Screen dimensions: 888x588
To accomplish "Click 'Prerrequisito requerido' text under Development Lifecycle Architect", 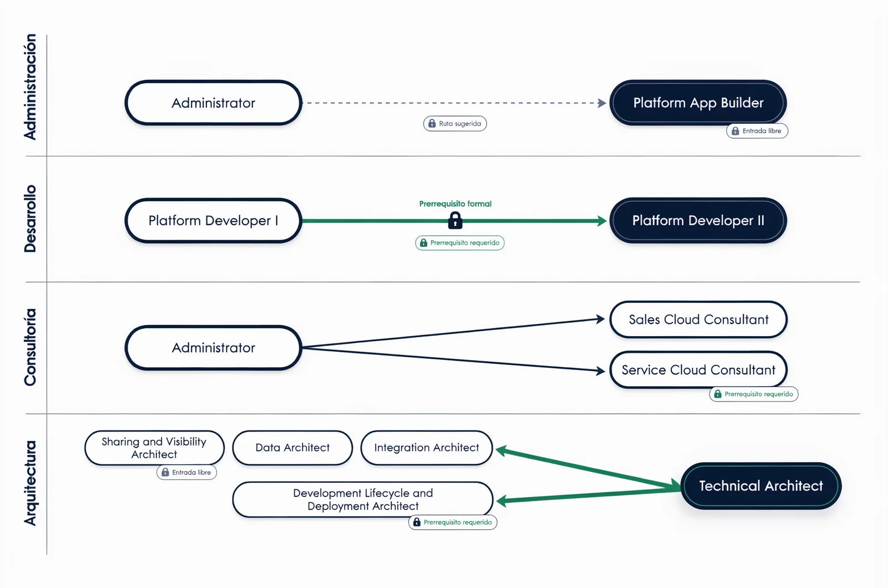I will (x=458, y=522).
